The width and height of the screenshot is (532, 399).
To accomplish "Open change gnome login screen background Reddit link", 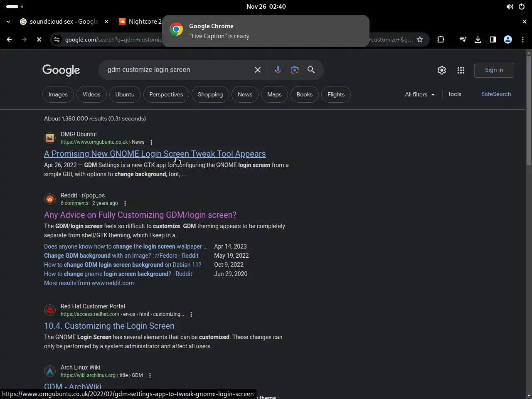I will [x=118, y=274].
